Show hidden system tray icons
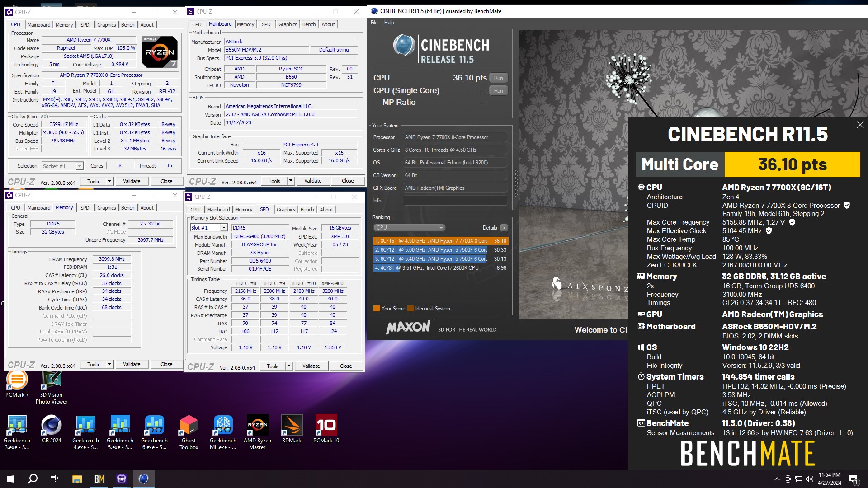 [777, 479]
